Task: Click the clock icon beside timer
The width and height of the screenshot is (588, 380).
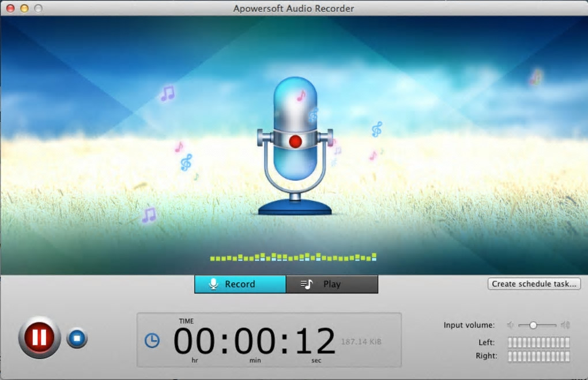Action: tap(152, 341)
